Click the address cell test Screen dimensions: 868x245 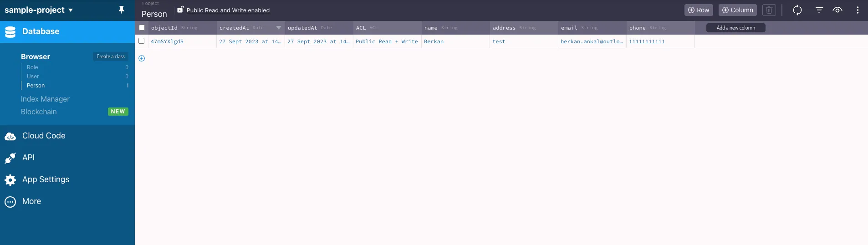(524, 41)
